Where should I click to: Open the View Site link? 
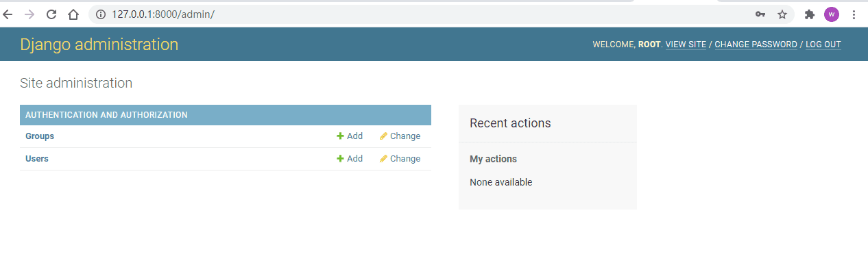[686, 45]
